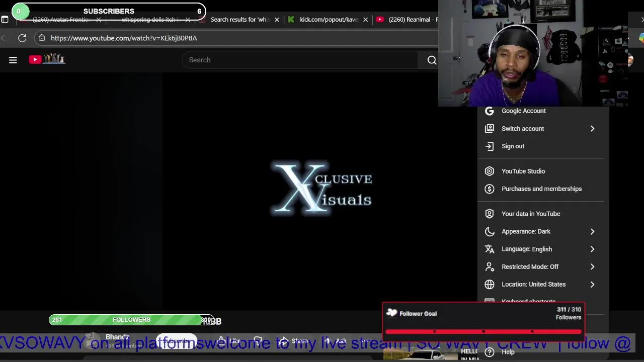Click the youtube.com/watch URL address field

(x=124, y=38)
